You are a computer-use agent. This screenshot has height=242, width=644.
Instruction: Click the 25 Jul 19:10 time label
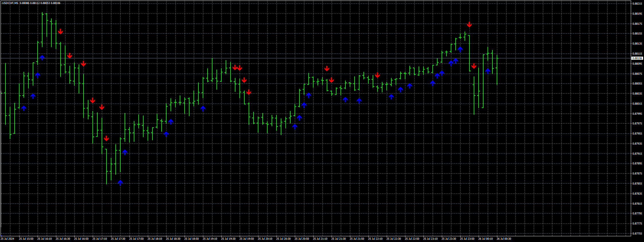[210, 239]
